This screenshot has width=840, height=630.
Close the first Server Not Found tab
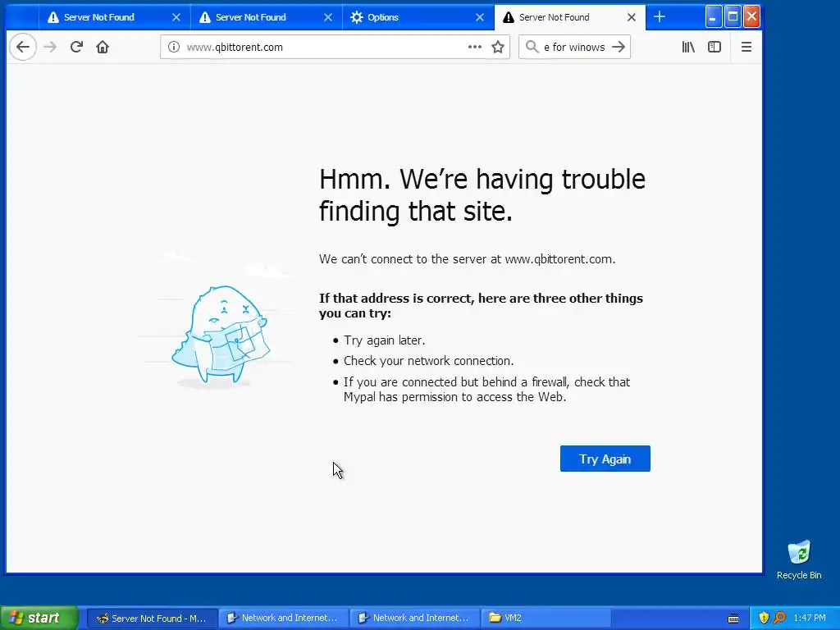click(176, 17)
